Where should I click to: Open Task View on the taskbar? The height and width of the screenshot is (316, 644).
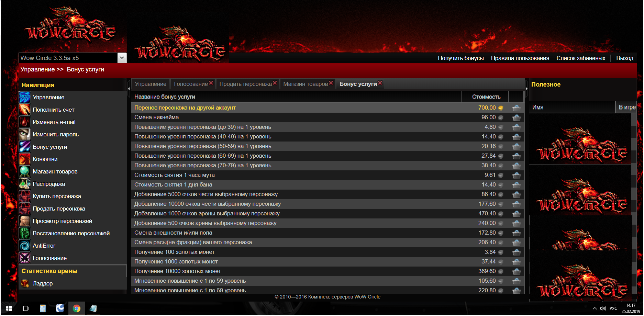(x=25, y=308)
